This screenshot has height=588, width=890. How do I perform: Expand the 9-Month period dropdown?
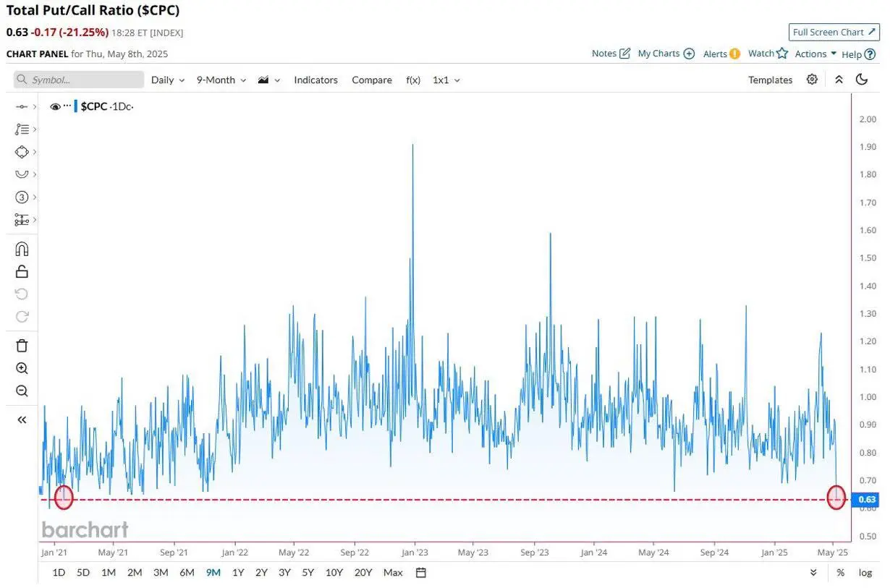pos(221,80)
